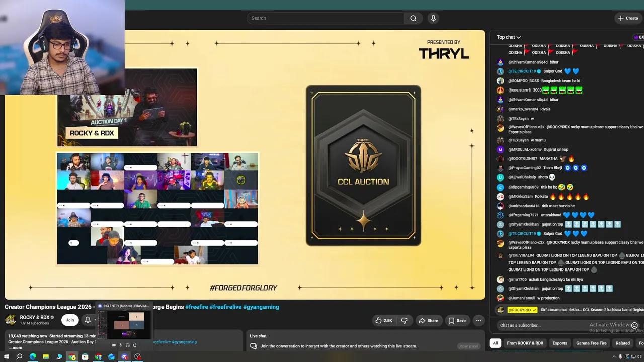
Task: Click the CCL AUCTION card in video
Action: (x=363, y=166)
